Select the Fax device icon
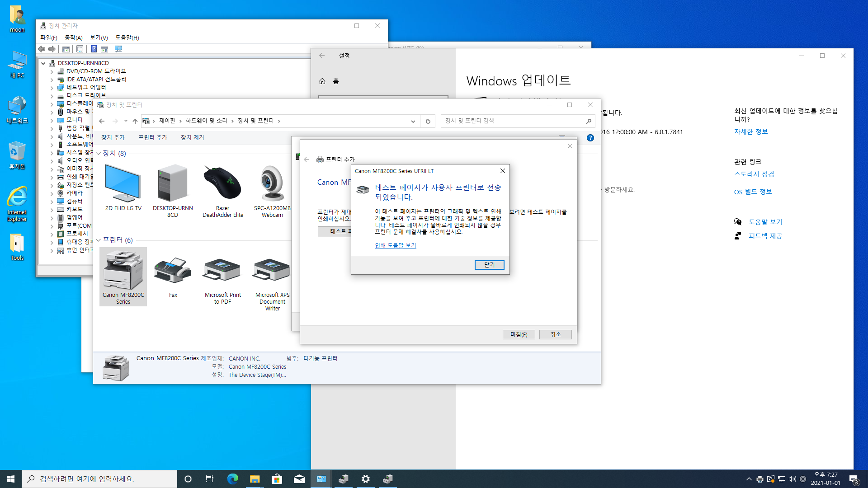868x488 pixels. pyautogui.click(x=173, y=277)
